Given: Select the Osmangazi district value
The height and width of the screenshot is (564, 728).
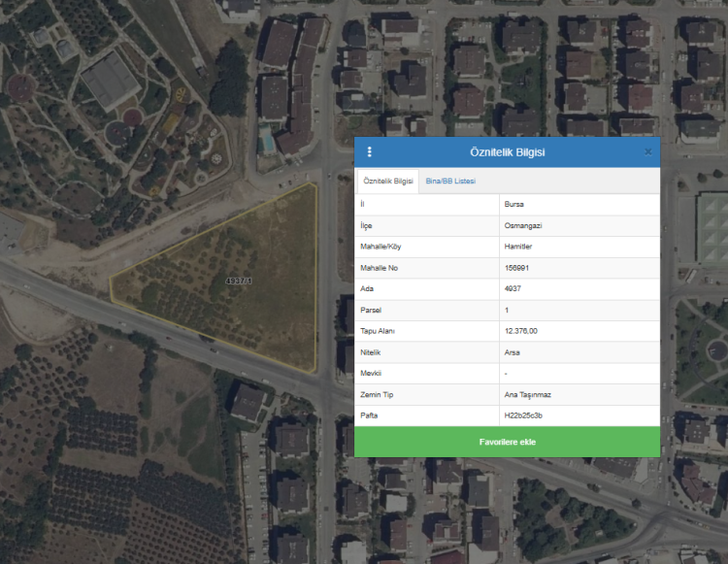Looking at the screenshot, I should pyautogui.click(x=523, y=225).
